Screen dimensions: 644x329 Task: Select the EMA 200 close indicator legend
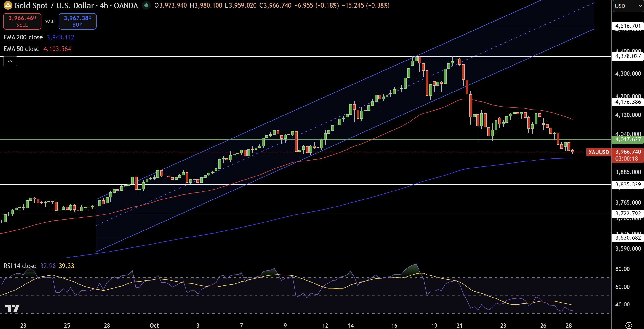(23, 37)
